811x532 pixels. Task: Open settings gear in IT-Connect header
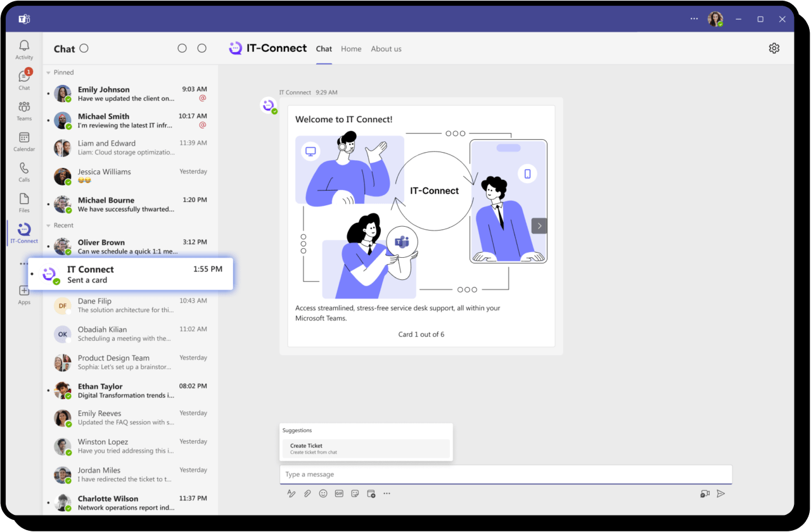[x=774, y=48]
